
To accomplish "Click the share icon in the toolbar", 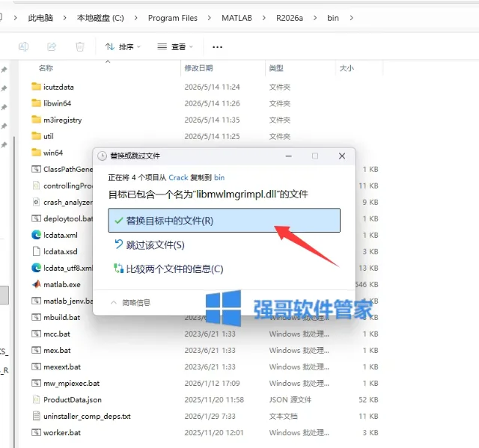I will (52, 46).
